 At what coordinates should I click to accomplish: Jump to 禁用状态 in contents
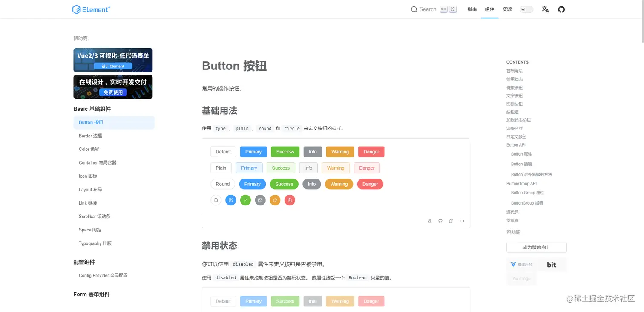pos(514,79)
